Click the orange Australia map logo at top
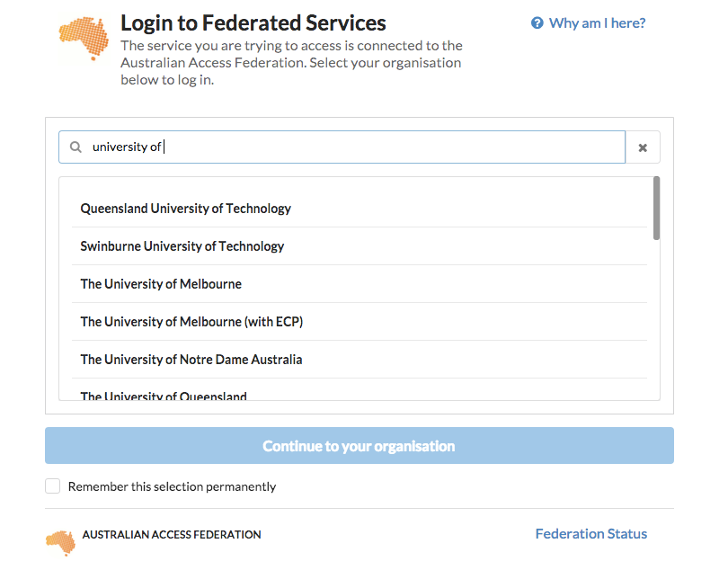Viewport: 728px width, 588px height. 84,39
